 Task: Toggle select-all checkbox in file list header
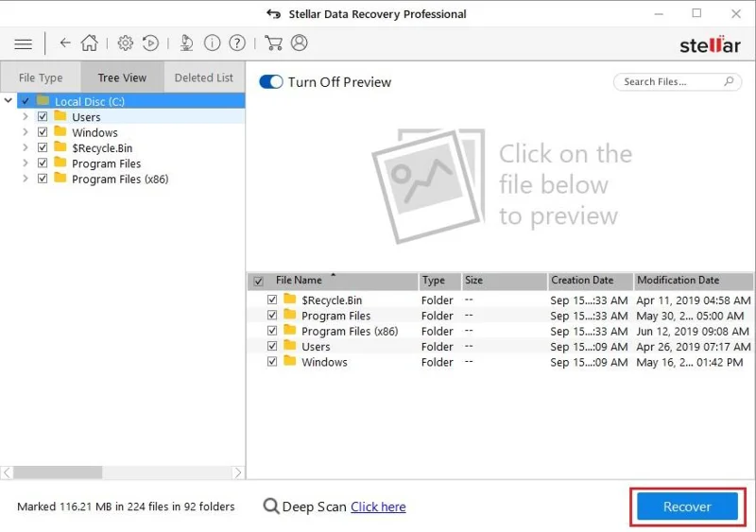coord(258,281)
